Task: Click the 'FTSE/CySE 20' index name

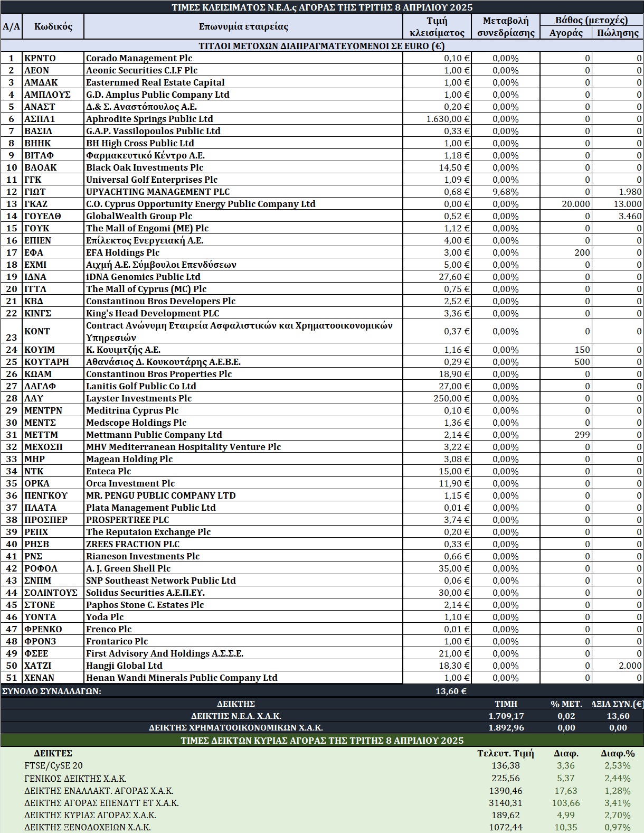Action: click(x=53, y=765)
